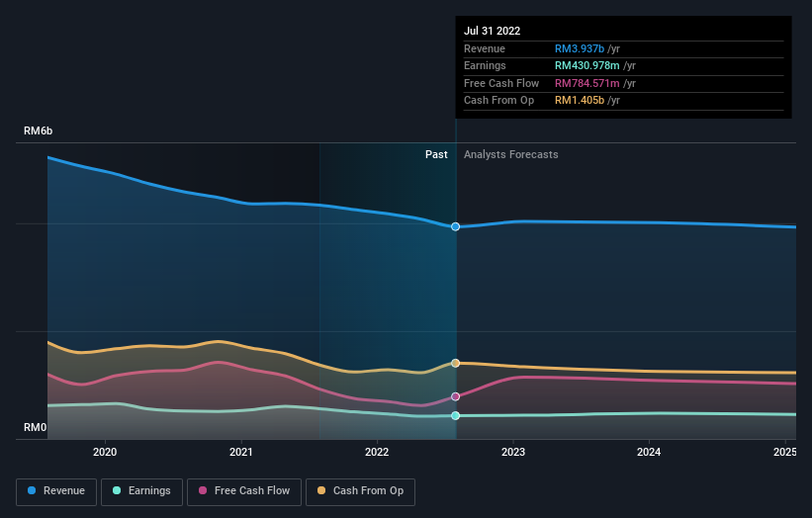Click the Revenue row label in tooltip

[x=485, y=48]
